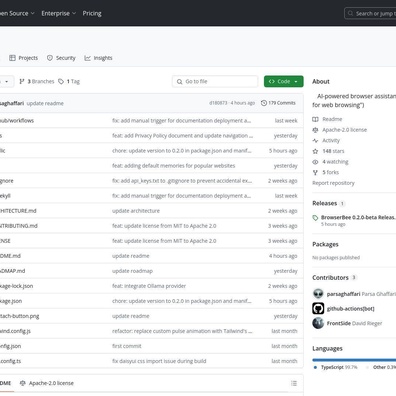This screenshot has width=396, height=396.
Task: Click the scales icon in the bottom license tab
Action: [x=23, y=383]
